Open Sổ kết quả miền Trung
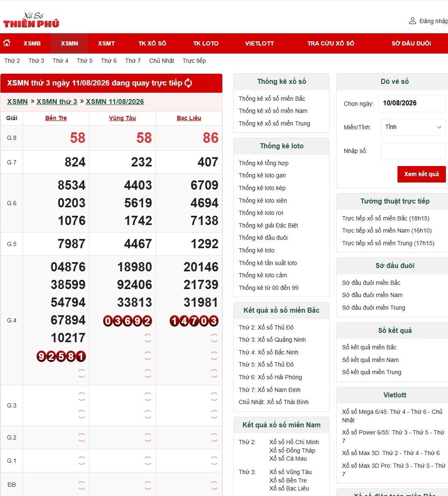Image resolution: width=448 pixels, height=496 pixels. [371, 373]
